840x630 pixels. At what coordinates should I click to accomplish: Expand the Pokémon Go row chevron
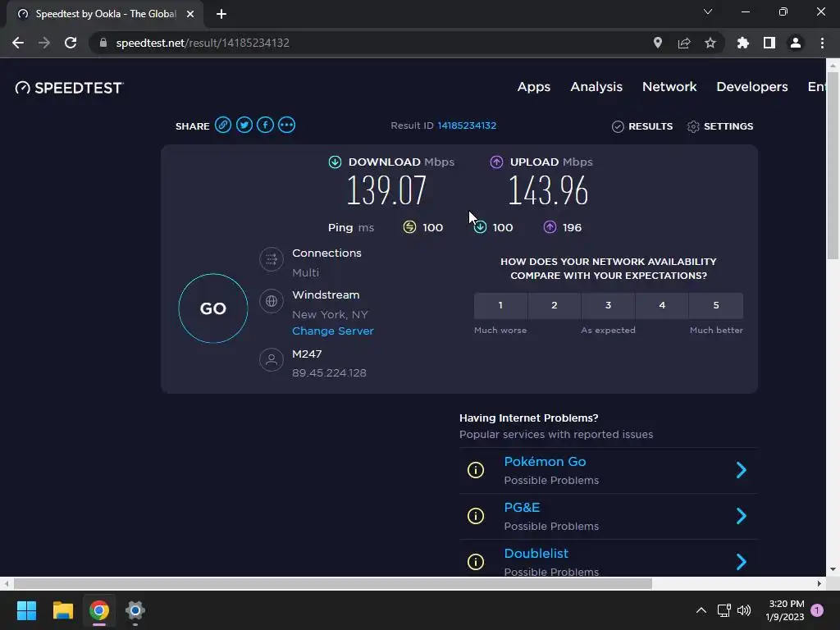click(x=742, y=470)
